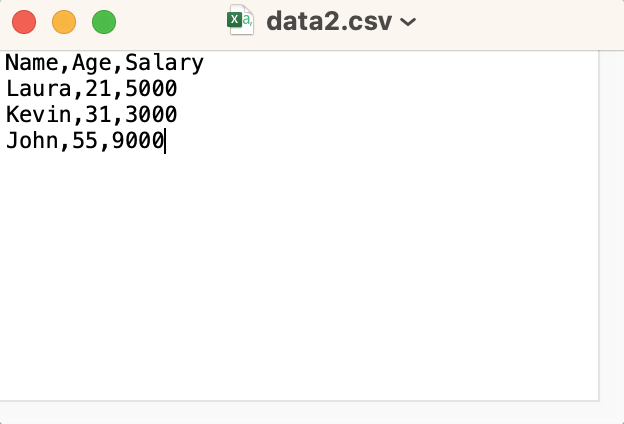Screen dimensions: 624x424
Task: Place cursor in the name John
Action: click(31, 141)
